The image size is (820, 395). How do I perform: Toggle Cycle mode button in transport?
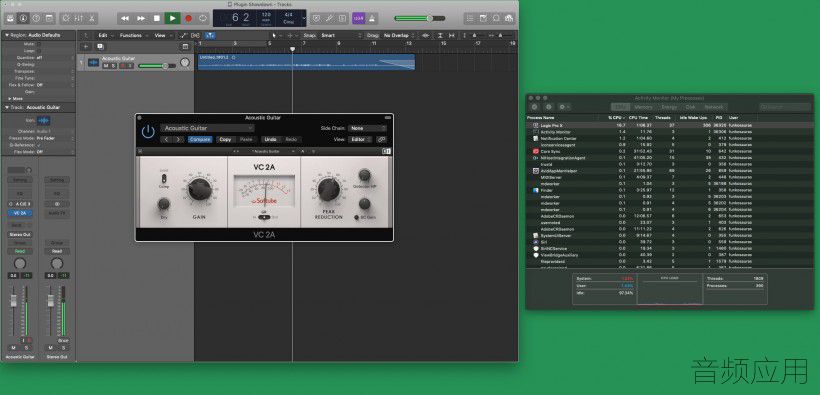(203, 18)
